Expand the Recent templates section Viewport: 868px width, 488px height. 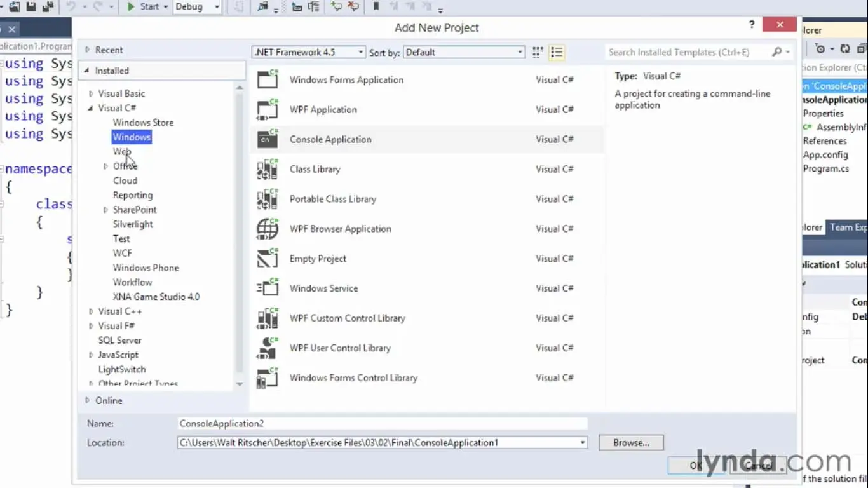tap(87, 50)
